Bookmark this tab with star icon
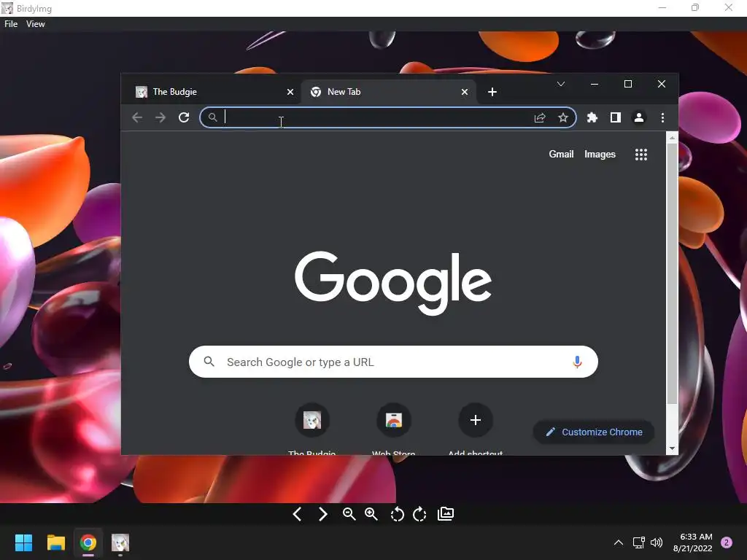The height and width of the screenshot is (560, 747). [x=563, y=117]
